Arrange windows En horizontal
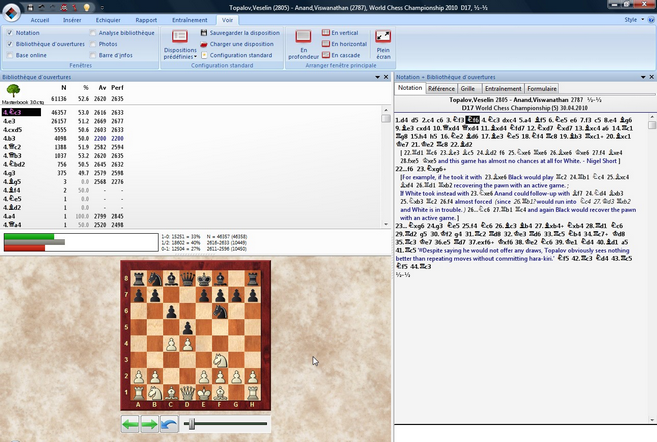 pos(344,44)
